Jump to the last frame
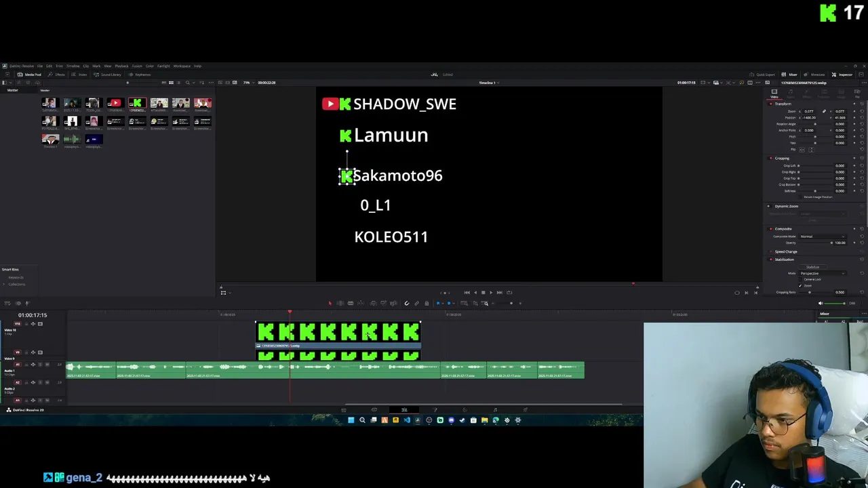The width and height of the screenshot is (868, 488). coord(500,292)
